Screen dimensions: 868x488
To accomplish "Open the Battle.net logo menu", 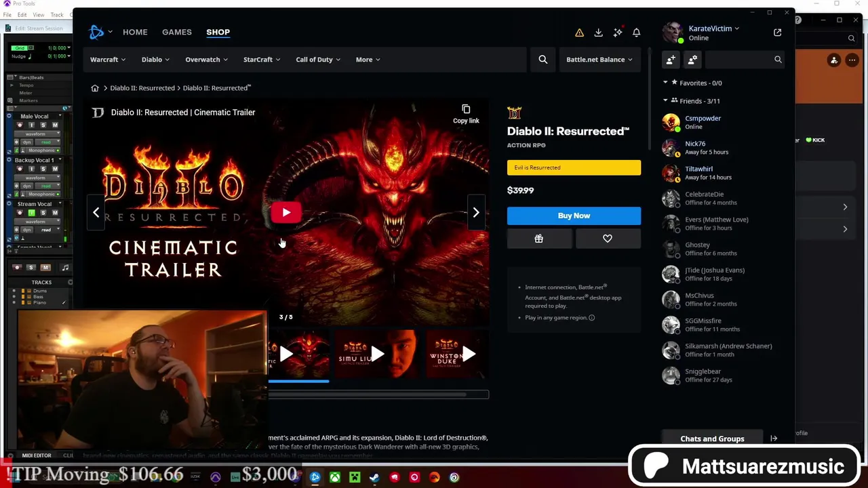I will pyautogui.click(x=100, y=32).
